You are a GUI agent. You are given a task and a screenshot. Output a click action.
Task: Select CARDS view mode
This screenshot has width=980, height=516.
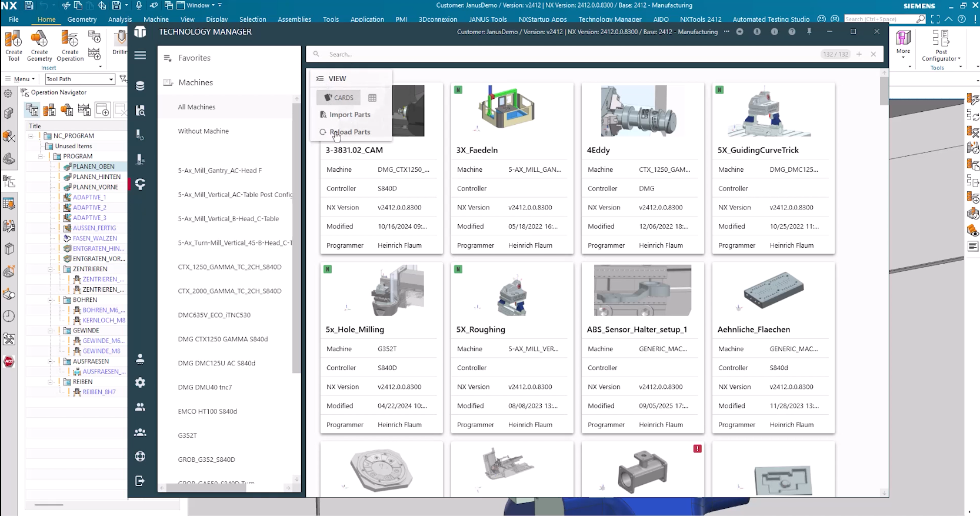coord(338,98)
